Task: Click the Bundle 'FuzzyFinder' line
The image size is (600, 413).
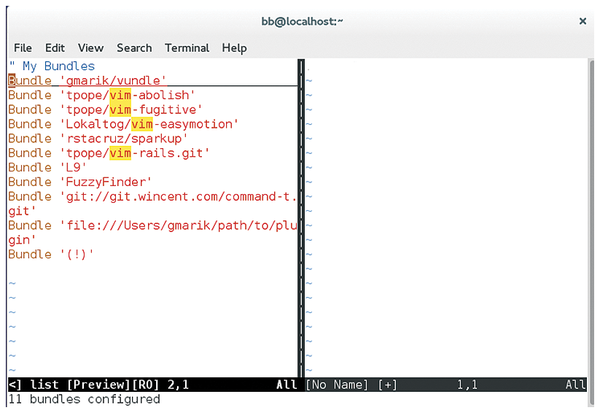Action: [x=80, y=182]
